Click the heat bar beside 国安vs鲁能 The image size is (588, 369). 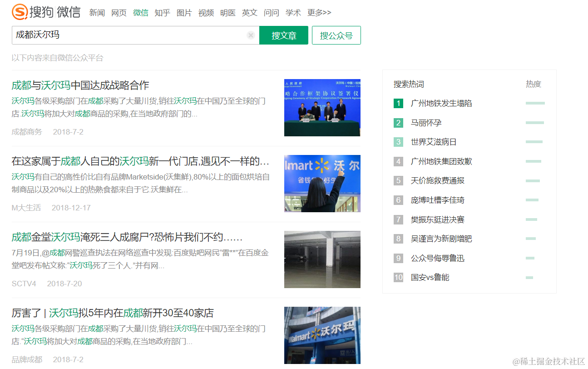coord(529,277)
